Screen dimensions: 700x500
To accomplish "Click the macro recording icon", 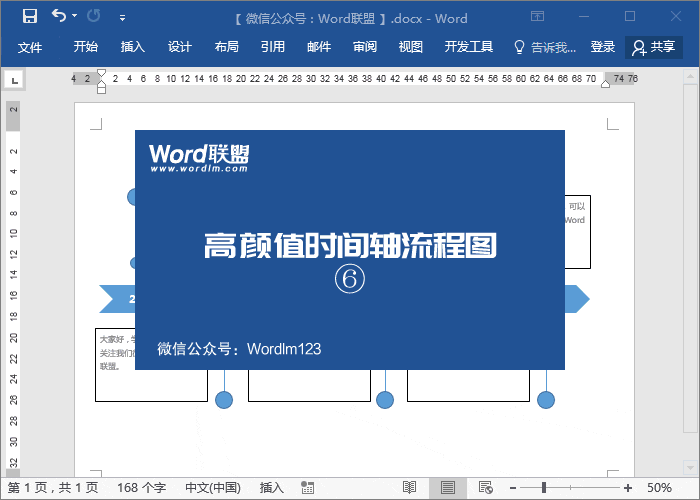I will tap(307, 488).
